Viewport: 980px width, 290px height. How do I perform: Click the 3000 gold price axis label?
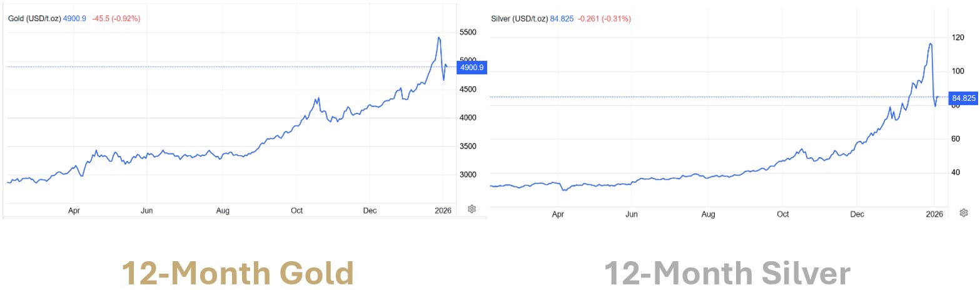click(469, 175)
